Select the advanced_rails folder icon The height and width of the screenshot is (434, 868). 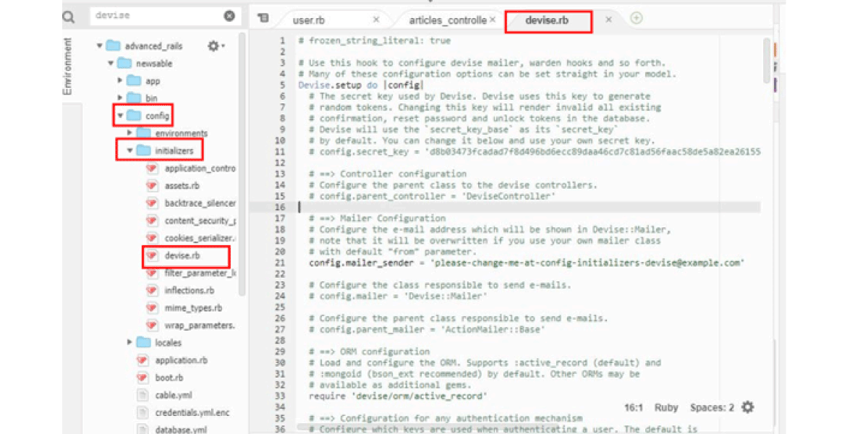click(x=113, y=46)
